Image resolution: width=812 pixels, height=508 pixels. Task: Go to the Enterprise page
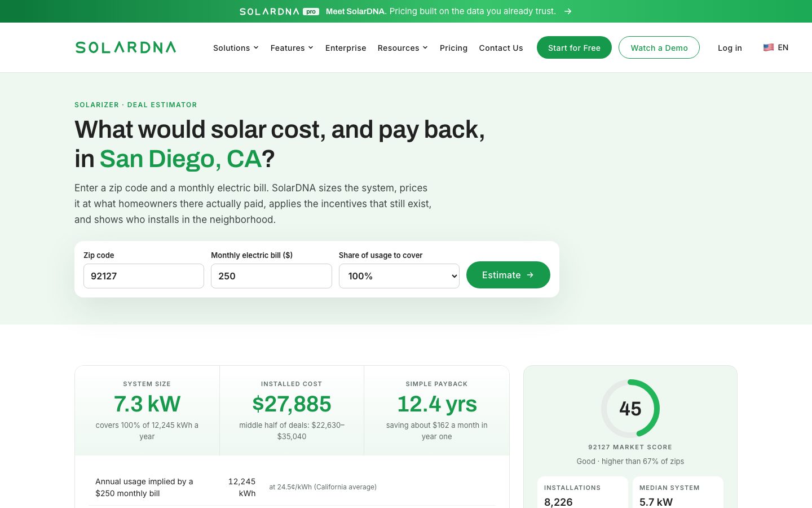coord(346,48)
